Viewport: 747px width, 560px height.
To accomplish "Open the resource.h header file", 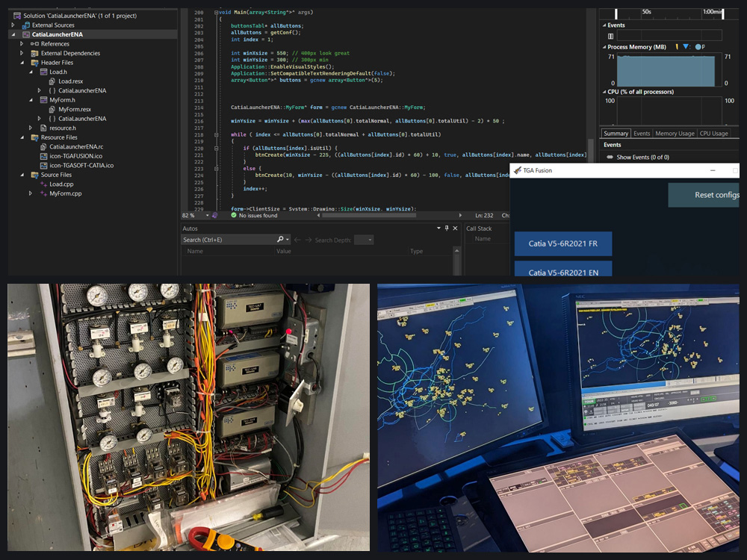I will tap(62, 128).
